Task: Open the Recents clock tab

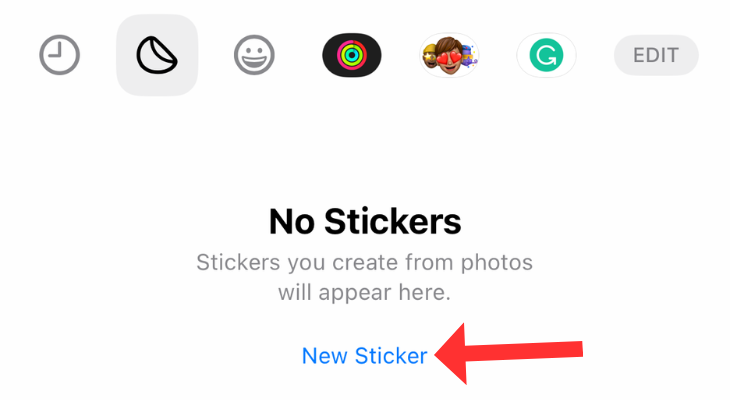Action: (x=60, y=55)
